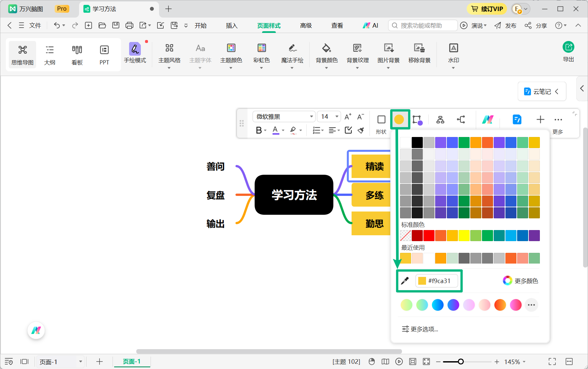Click the 搜索功能或帮助 search box

pos(423,25)
